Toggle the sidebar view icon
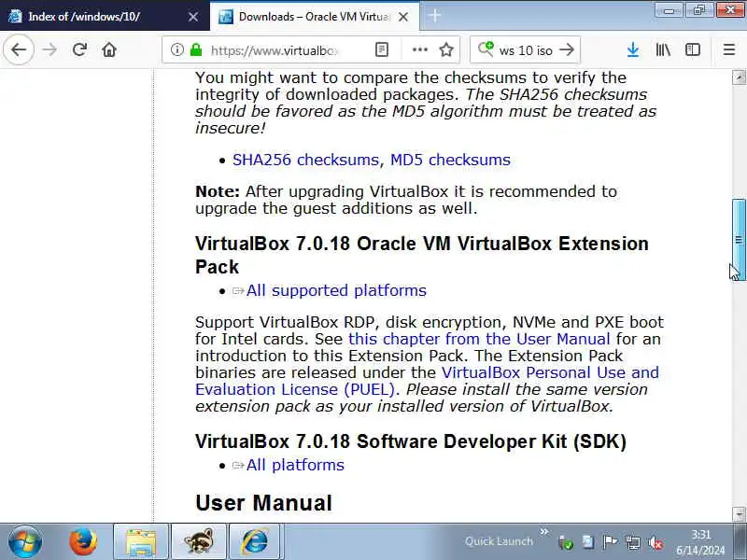 pyautogui.click(x=693, y=49)
